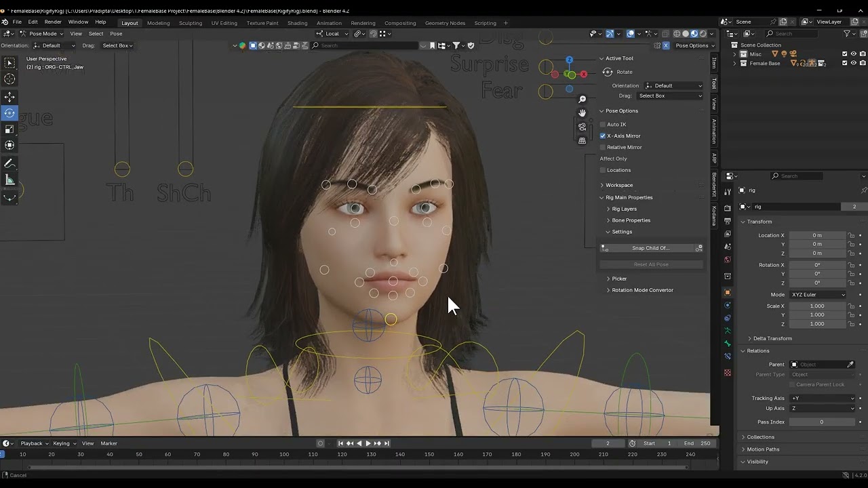
Task: Enable the Relative Mirror checkbox
Action: coord(603,148)
